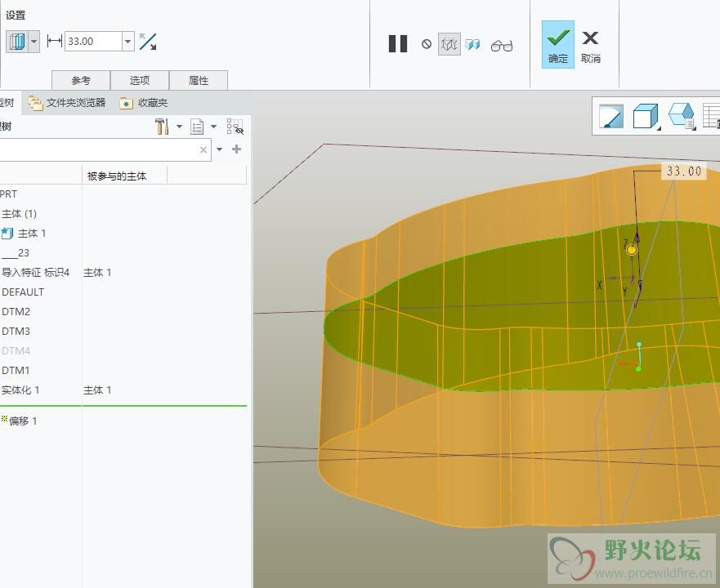Open the search options dropdown arrow
The width and height of the screenshot is (720, 588).
pos(220,149)
